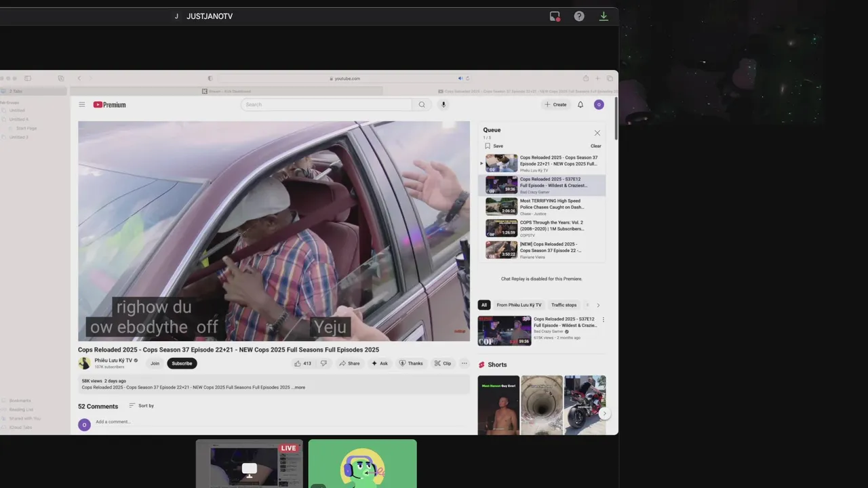The image size is (868, 488).
Task: Open Phiêu Lưu Ký TV channel avatar
Action: [85, 363]
